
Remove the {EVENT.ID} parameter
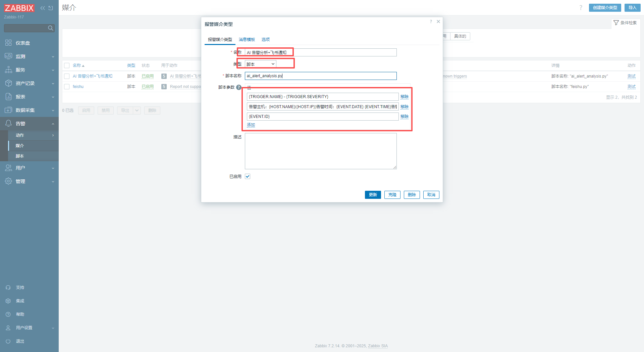pos(405,117)
